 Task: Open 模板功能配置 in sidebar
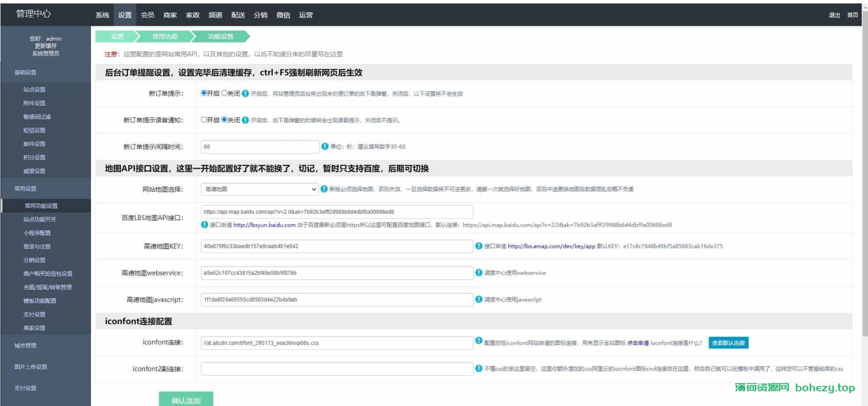click(40, 301)
